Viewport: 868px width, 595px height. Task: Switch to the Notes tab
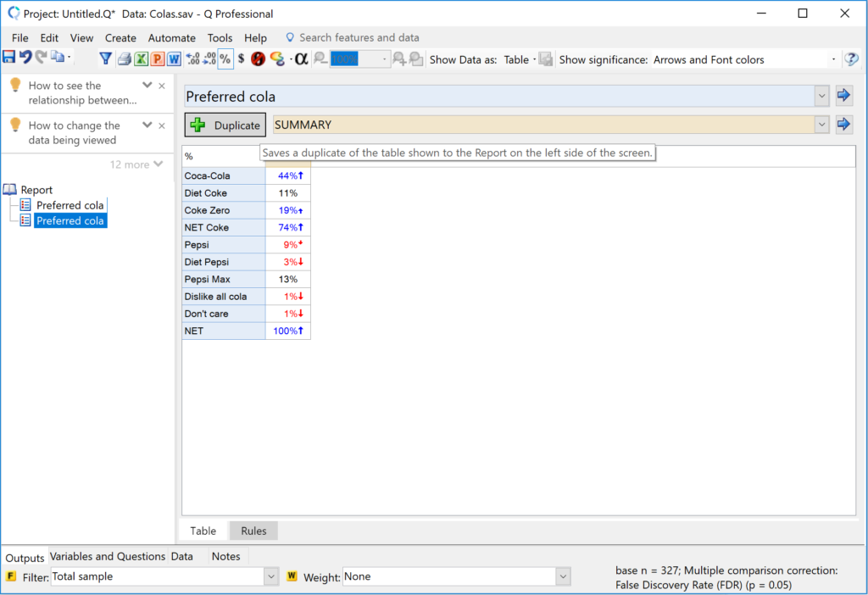[225, 556]
